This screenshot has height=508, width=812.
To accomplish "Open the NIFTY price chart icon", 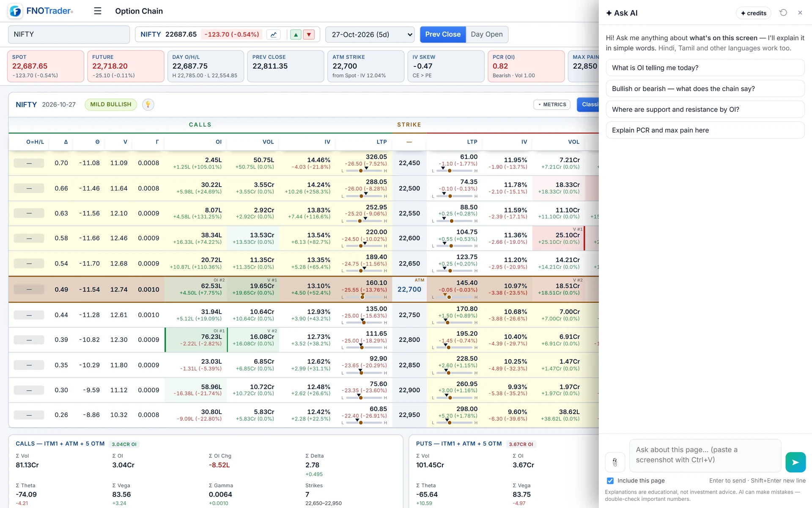I will click(x=274, y=35).
